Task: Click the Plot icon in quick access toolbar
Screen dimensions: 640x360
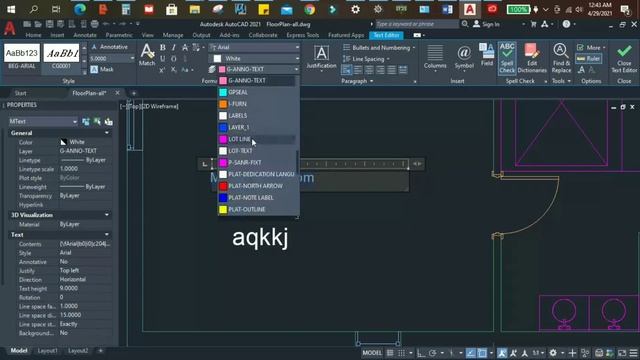Action: coord(94,24)
